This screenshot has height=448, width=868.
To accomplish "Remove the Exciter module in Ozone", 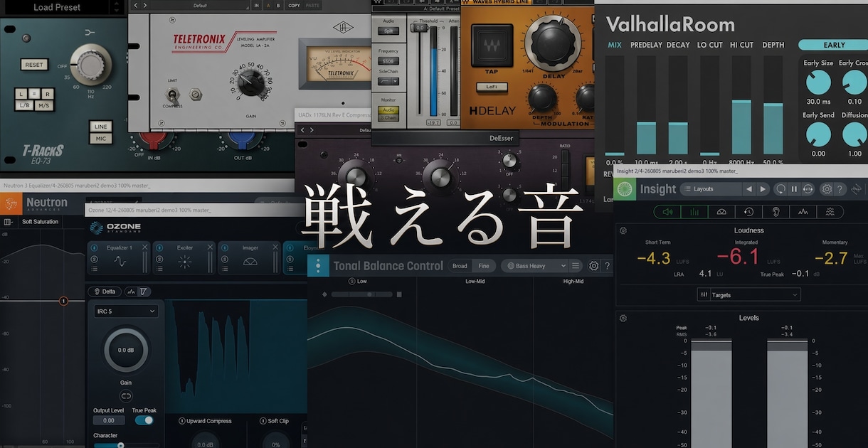I will (210, 247).
